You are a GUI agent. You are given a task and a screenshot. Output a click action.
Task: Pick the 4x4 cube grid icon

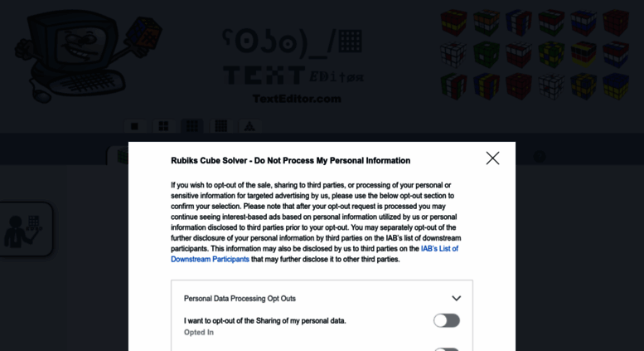pyautogui.click(x=220, y=126)
